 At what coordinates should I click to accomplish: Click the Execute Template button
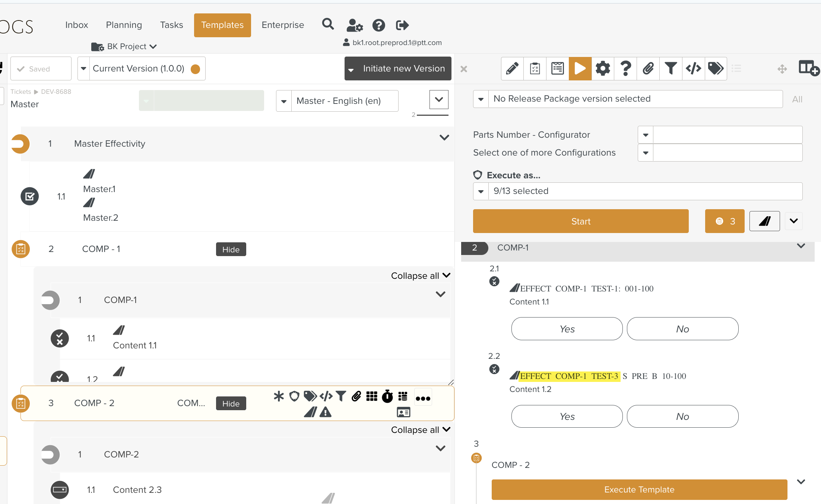click(639, 489)
